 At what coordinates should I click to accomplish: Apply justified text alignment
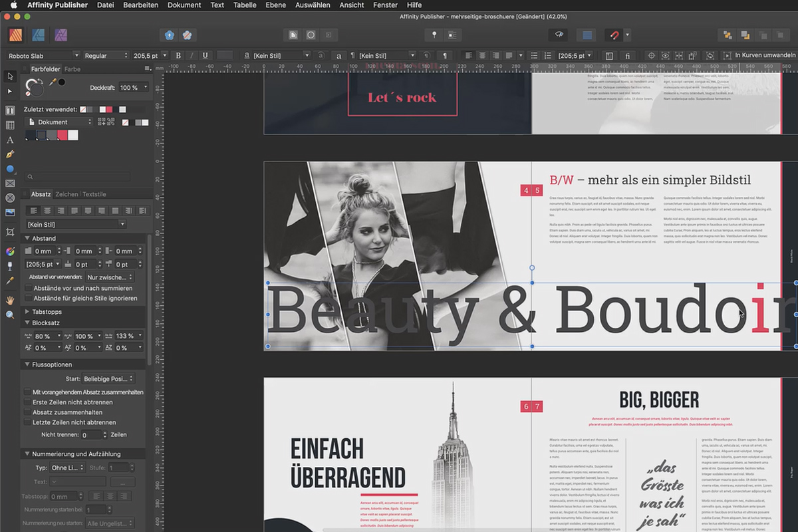point(74,210)
